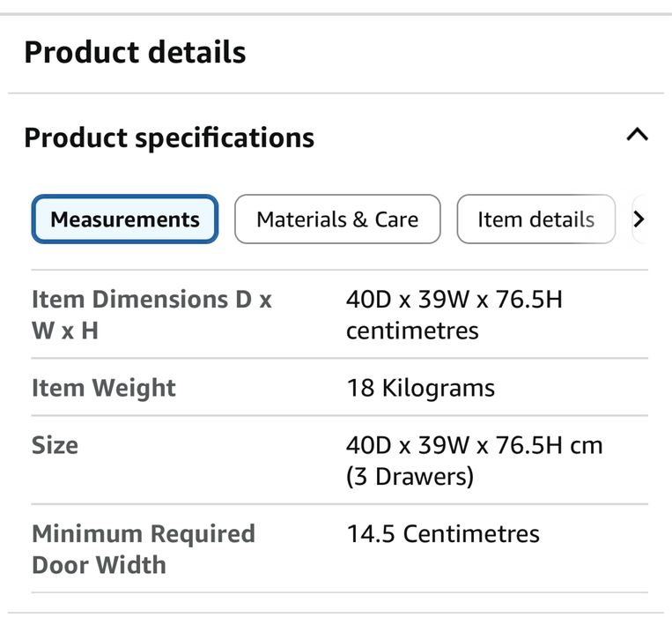Click the Product details heading
672x617 pixels.
[135, 52]
